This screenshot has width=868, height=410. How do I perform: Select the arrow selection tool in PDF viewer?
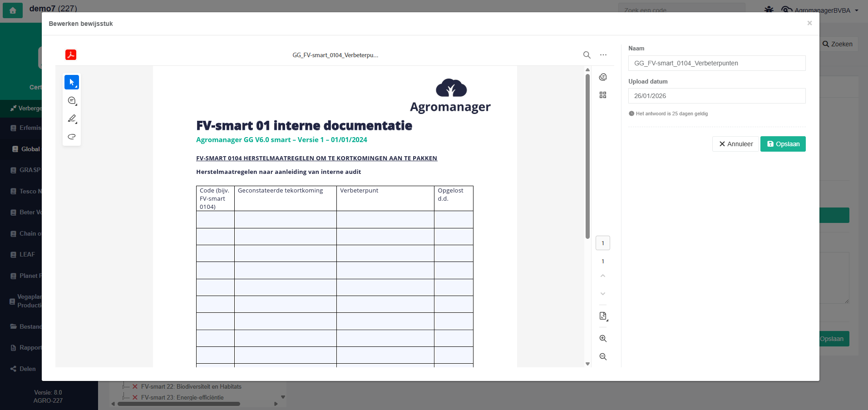coord(72,82)
